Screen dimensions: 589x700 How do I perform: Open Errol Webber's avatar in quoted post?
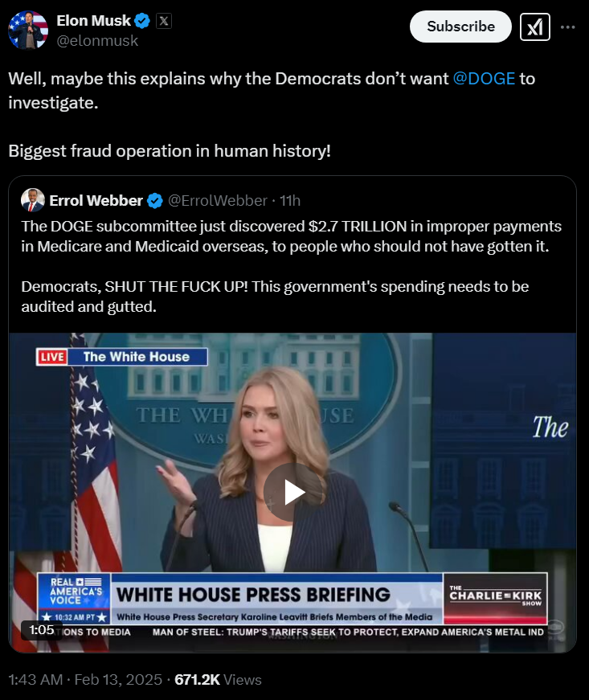point(33,200)
